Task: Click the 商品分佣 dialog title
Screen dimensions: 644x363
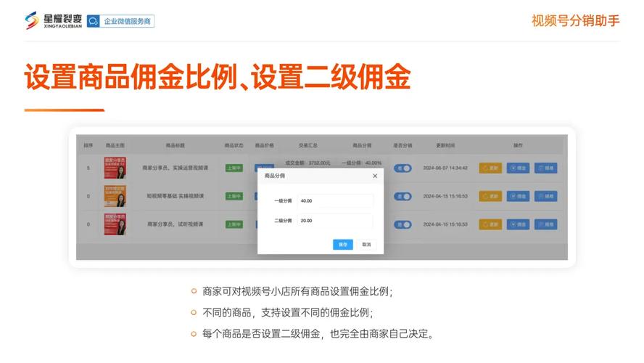Action: [x=275, y=176]
